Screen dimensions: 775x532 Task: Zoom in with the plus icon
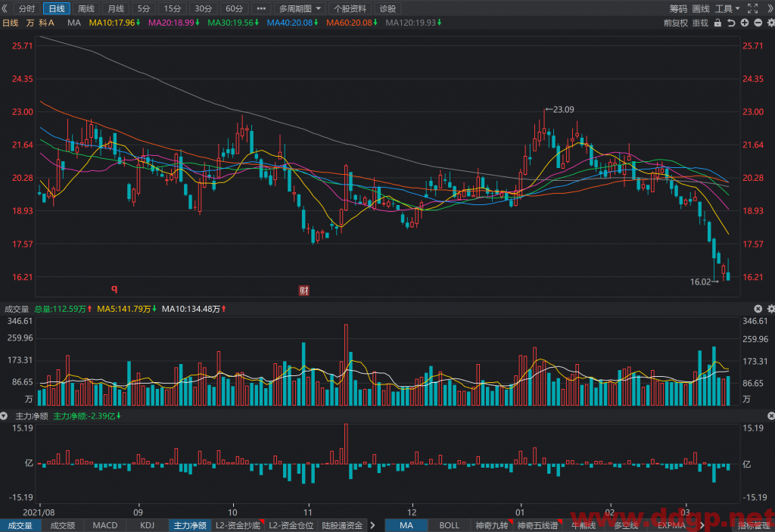(745, 23)
